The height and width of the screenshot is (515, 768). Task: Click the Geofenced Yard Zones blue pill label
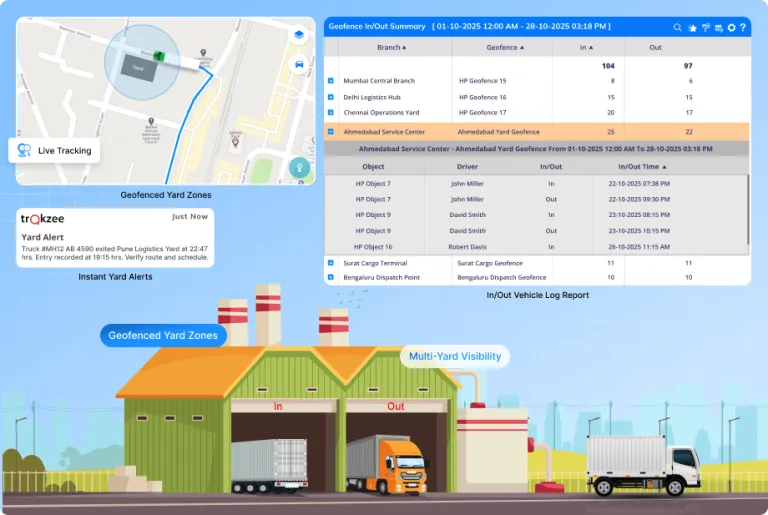coord(163,336)
